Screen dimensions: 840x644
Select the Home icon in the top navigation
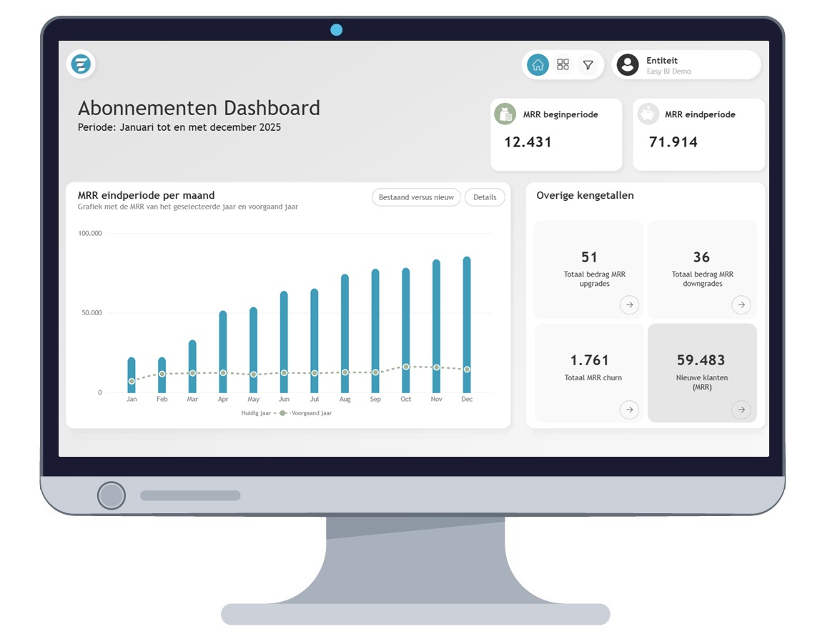pos(538,64)
